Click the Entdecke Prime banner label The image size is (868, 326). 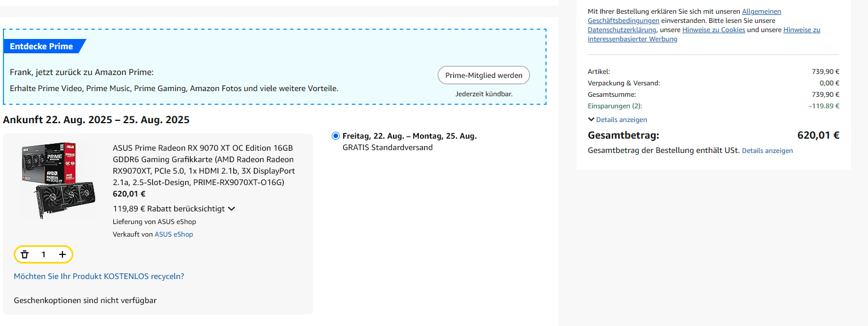pyautogui.click(x=41, y=46)
